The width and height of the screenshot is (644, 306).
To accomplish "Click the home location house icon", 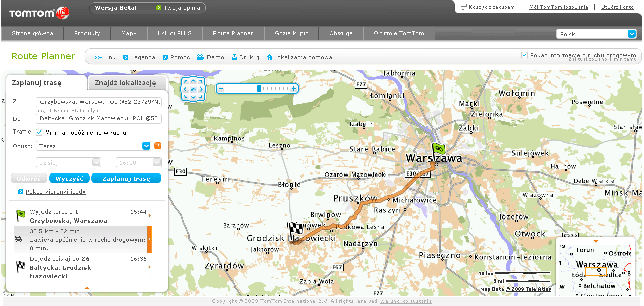I will click(270, 57).
